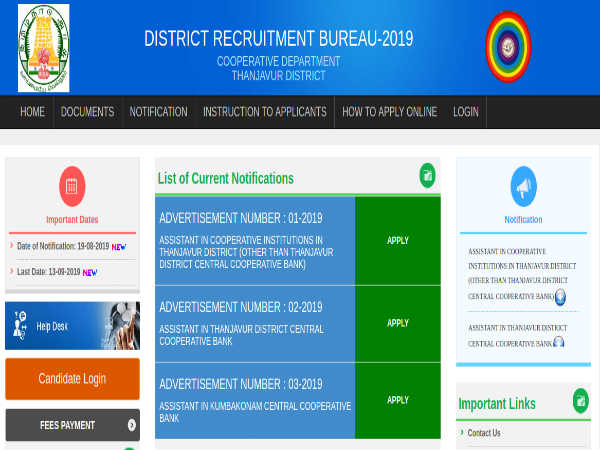Apply for Advertisement Number 01-2019
The width and height of the screenshot is (600, 450).
398,241
